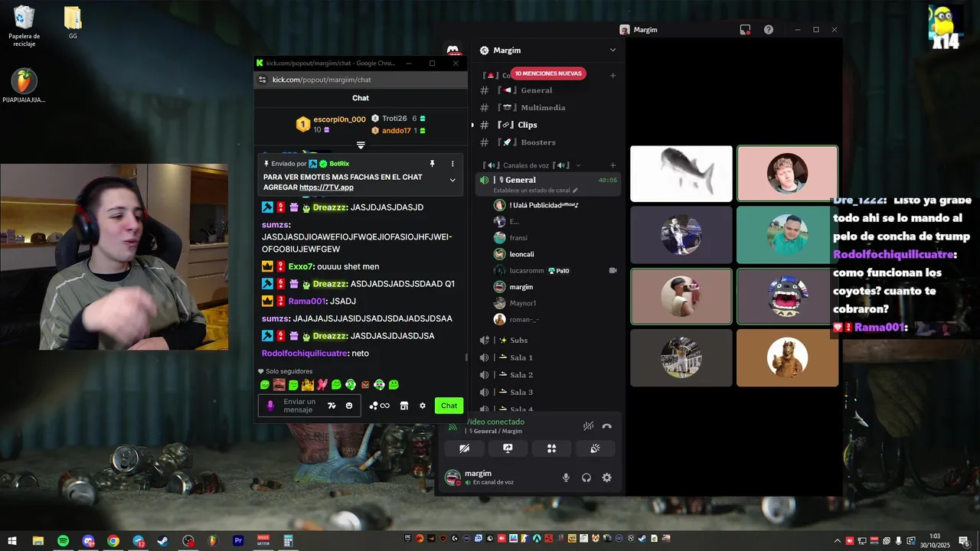Image resolution: width=980 pixels, height=551 pixels.
Task: Open Spotify from the taskbar
Action: tap(63, 541)
